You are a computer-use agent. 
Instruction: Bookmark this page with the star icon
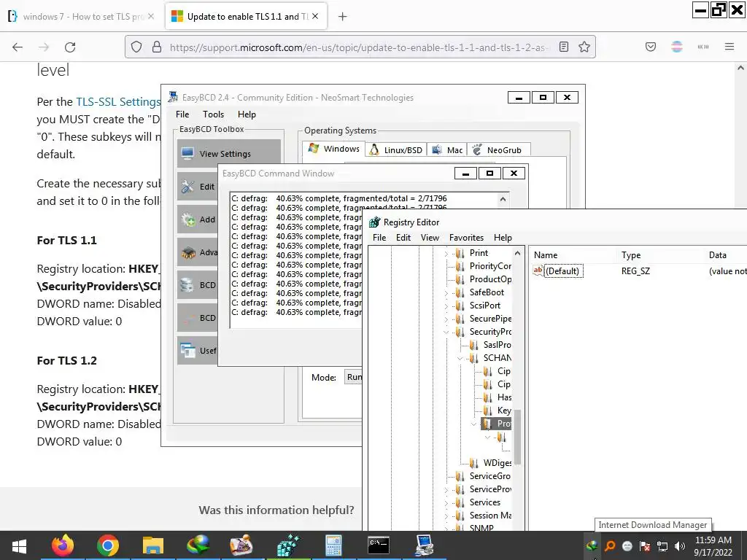point(584,47)
